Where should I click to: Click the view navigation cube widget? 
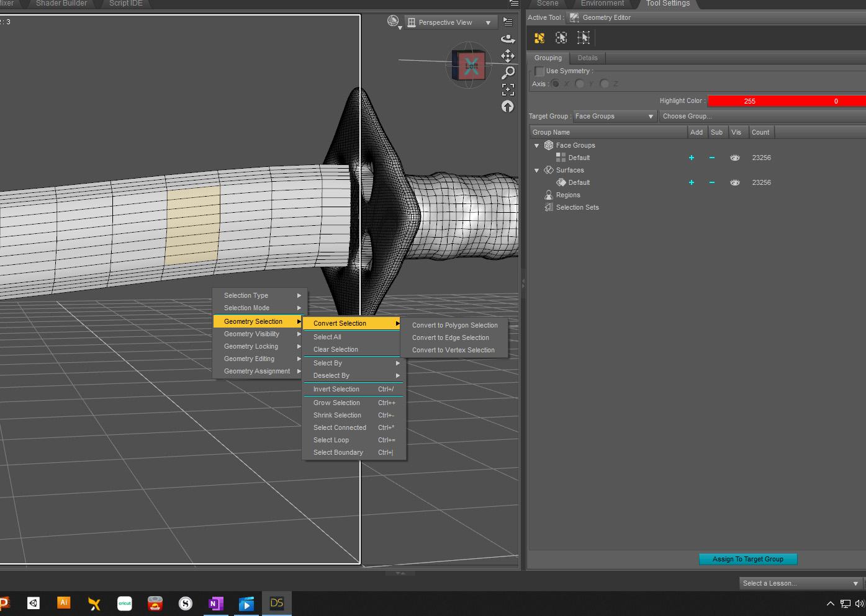[x=469, y=64]
